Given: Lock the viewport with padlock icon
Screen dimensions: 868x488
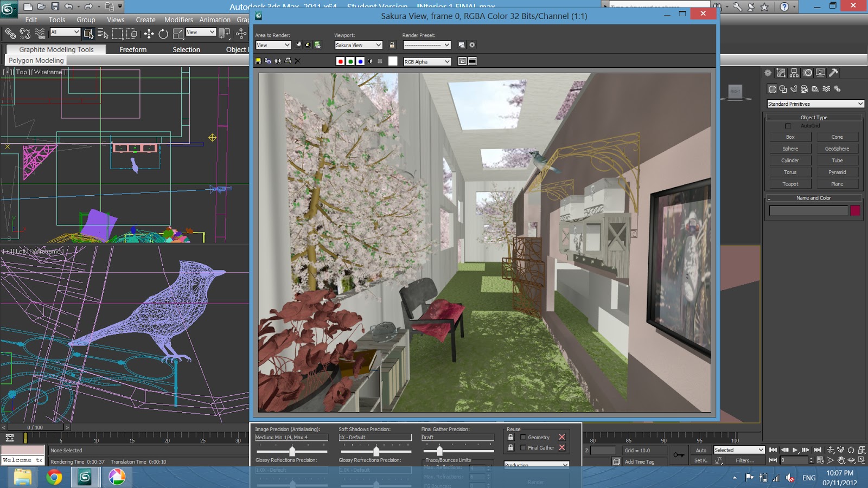Looking at the screenshot, I should [392, 45].
